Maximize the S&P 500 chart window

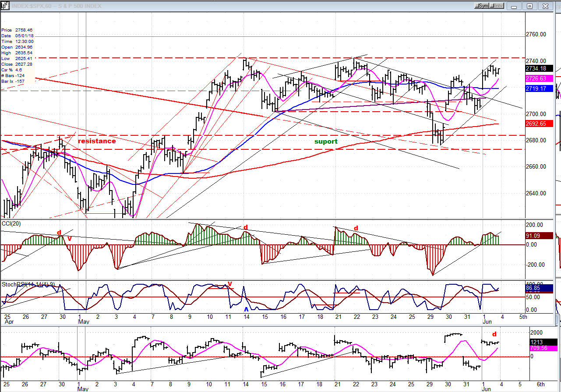coord(530,6)
